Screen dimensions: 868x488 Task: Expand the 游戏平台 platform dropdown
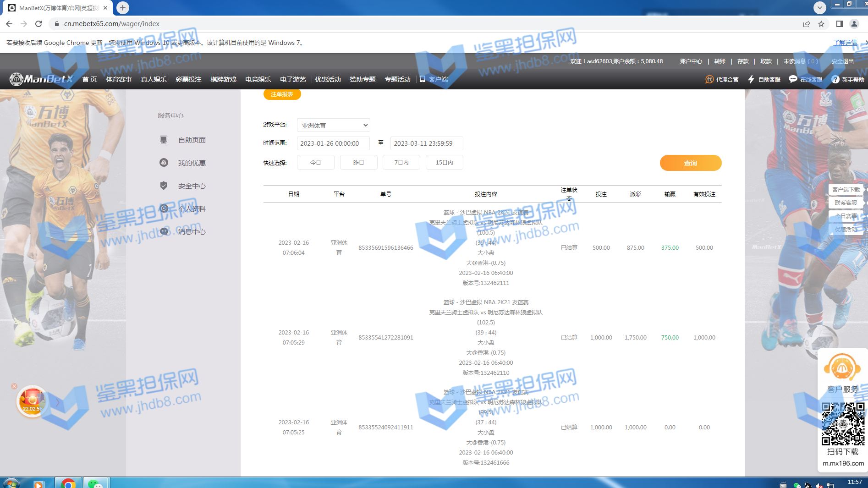click(333, 125)
